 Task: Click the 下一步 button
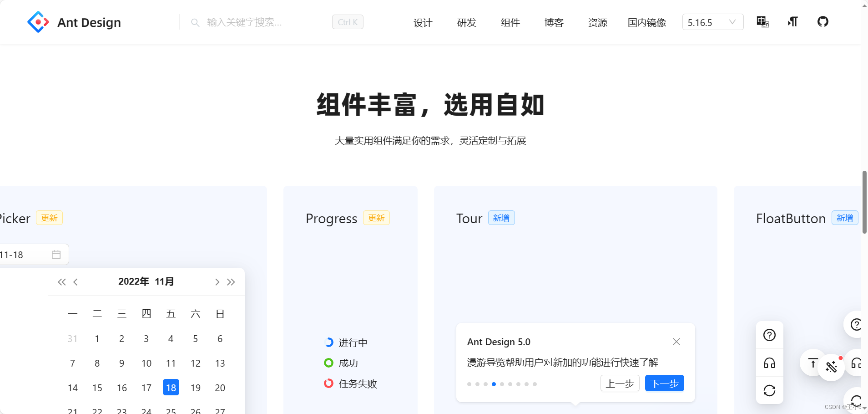click(x=665, y=383)
